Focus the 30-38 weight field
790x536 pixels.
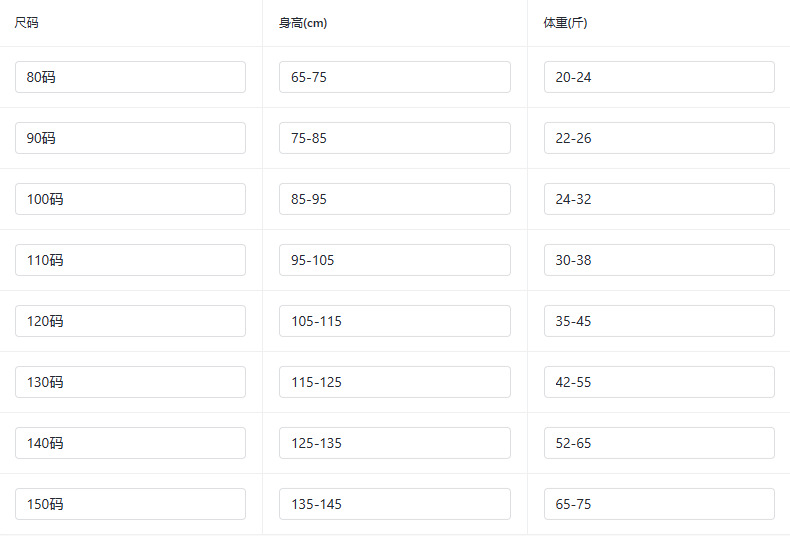[659, 260]
